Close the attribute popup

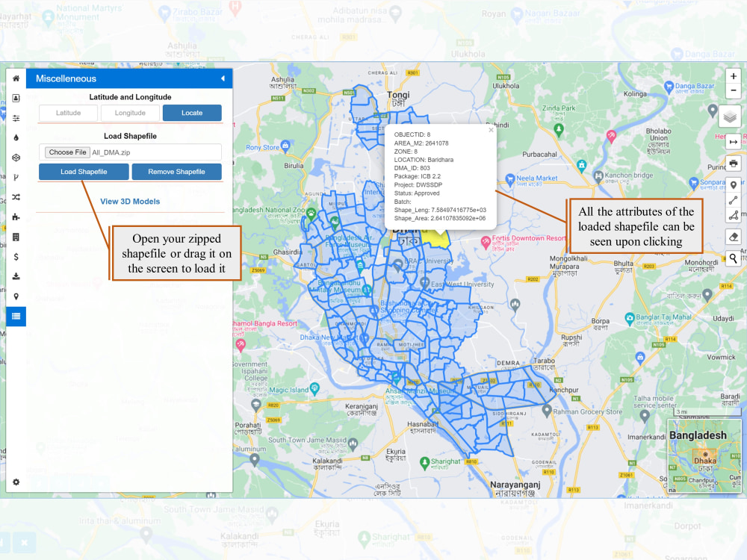491,130
